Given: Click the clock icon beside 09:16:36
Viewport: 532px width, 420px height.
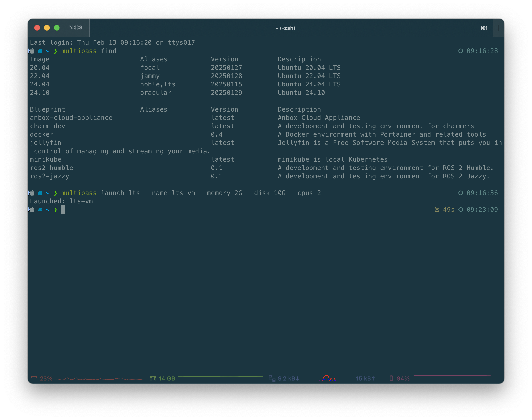Looking at the screenshot, I should tap(461, 193).
